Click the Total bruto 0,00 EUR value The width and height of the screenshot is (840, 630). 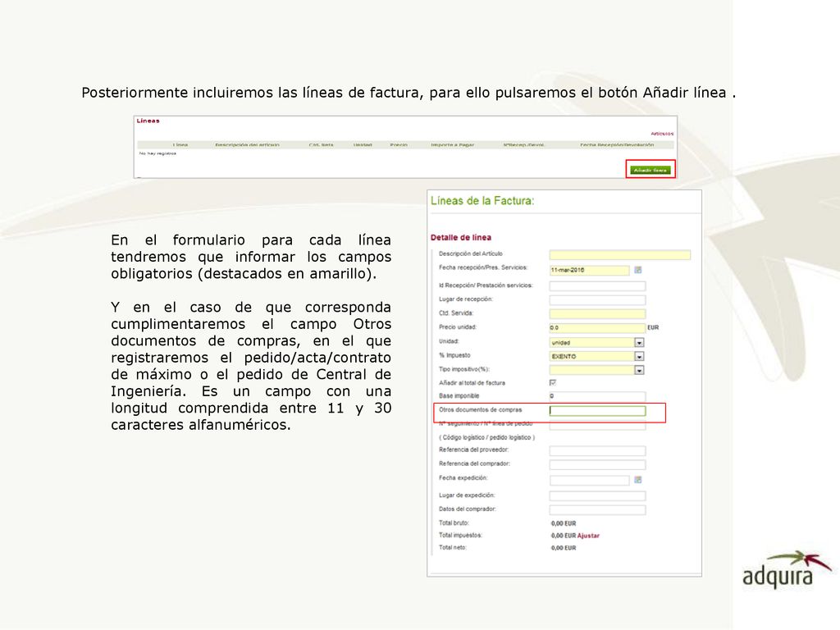[564, 523]
